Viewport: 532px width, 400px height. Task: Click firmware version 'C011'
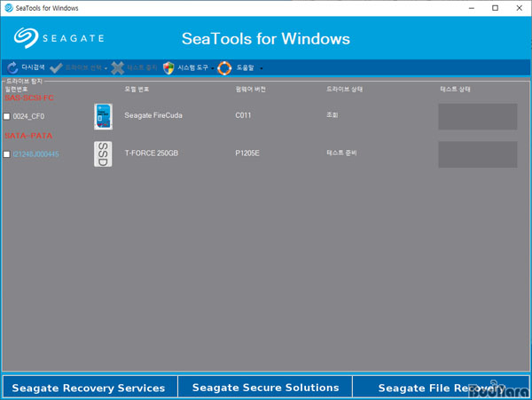coord(243,115)
